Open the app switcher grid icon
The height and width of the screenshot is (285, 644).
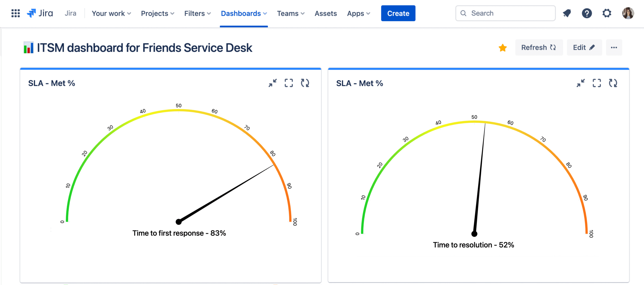click(x=16, y=13)
